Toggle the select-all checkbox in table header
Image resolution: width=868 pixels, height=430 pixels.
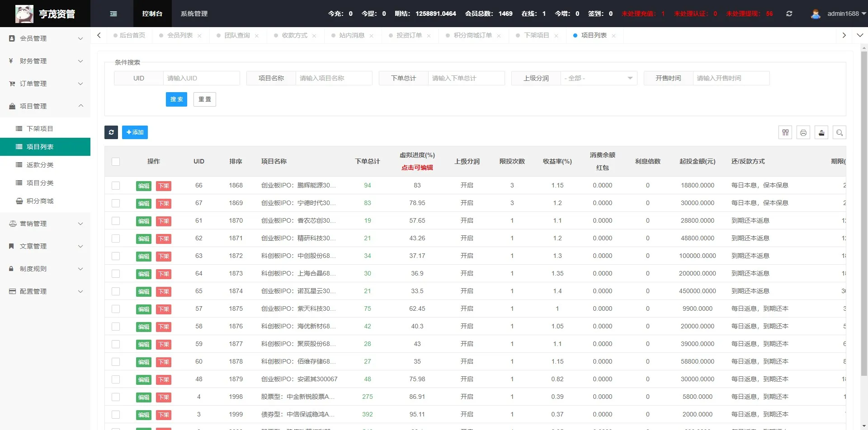[x=116, y=162]
